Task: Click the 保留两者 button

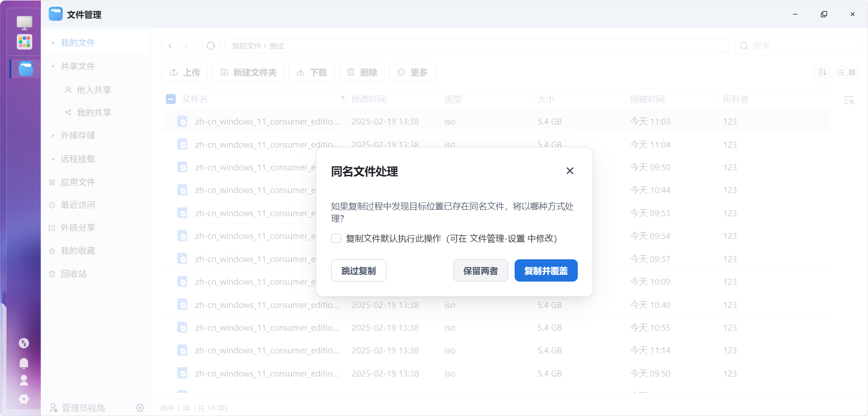Action: [480, 271]
